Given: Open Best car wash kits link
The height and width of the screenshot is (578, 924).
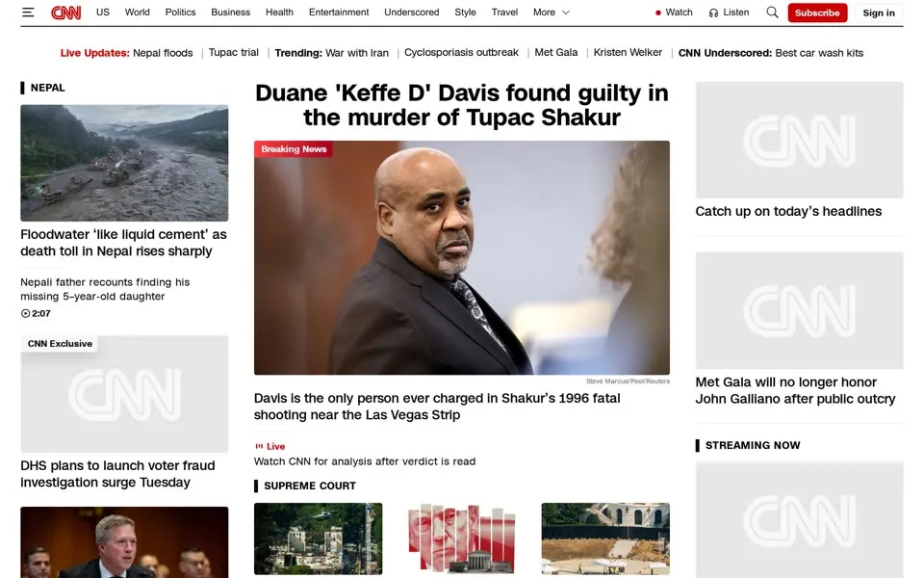Looking at the screenshot, I should point(819,53).
